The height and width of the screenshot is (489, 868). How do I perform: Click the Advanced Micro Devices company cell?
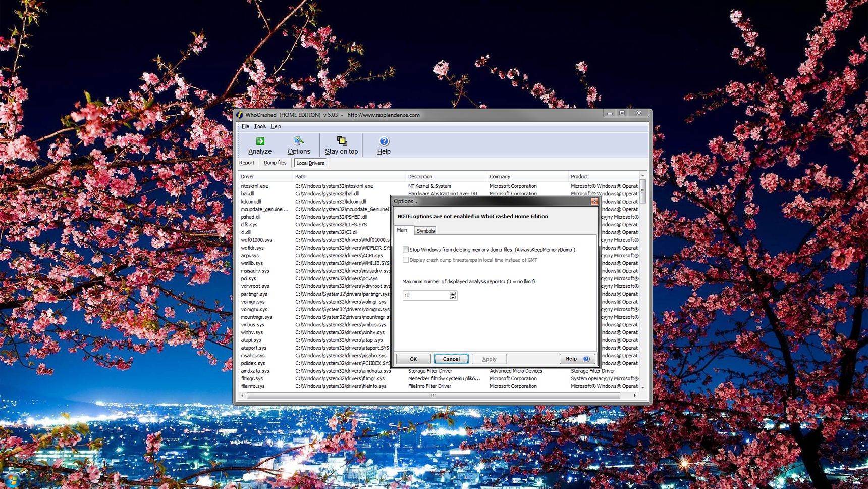pos(516,371)
